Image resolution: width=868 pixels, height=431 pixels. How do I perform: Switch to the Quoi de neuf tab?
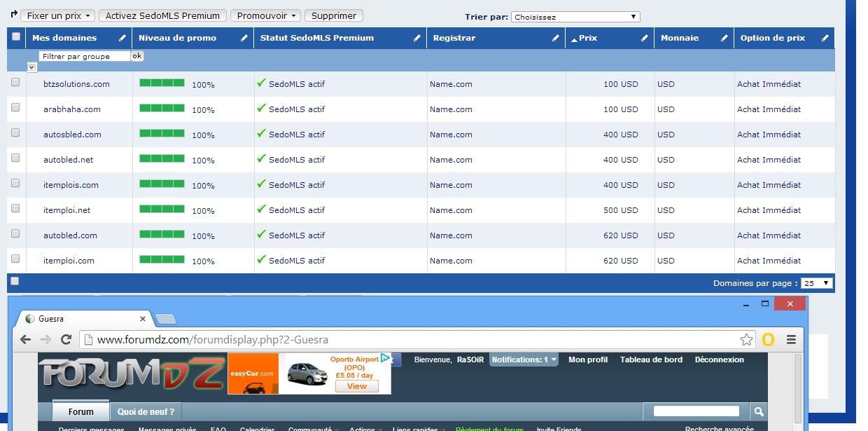coord(146,411)
